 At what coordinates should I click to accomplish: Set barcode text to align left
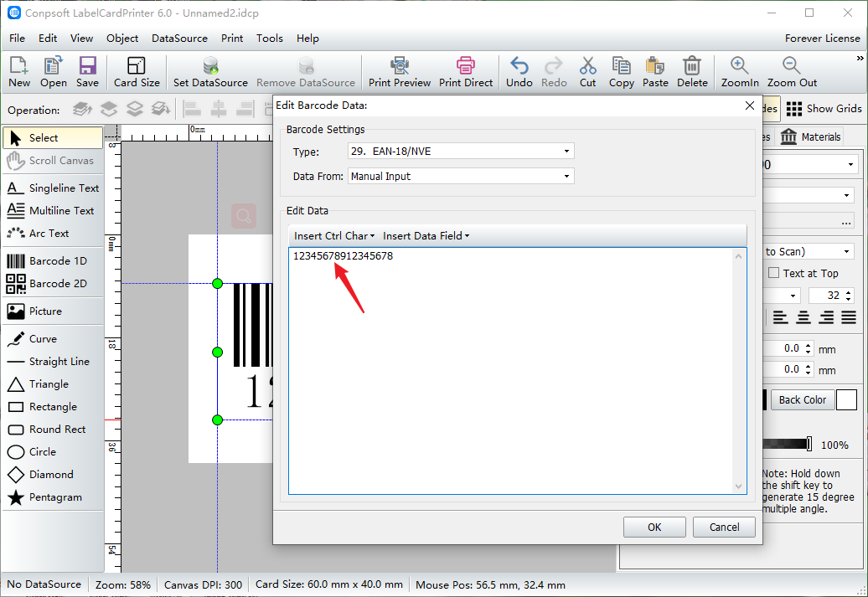781,317
